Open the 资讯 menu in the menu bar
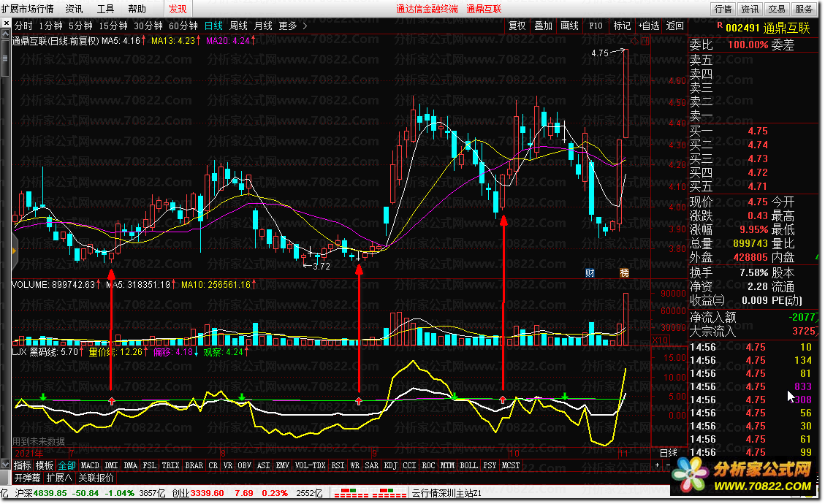This screenshot has height=504, width=825. click(x=74, y=9)
